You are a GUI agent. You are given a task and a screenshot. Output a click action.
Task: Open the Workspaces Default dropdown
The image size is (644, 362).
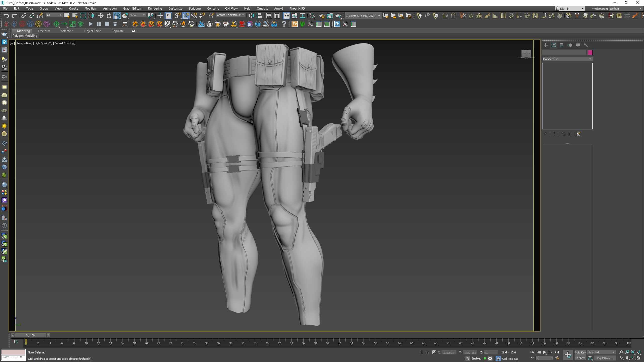point(626,9)
